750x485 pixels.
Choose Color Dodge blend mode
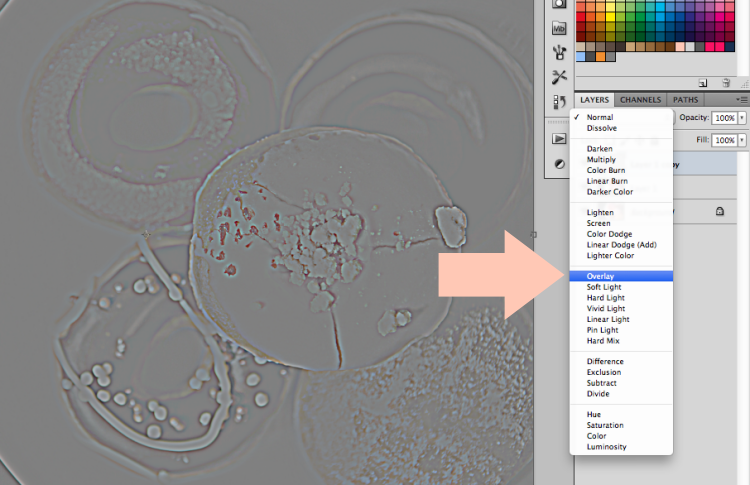point(621,234)
